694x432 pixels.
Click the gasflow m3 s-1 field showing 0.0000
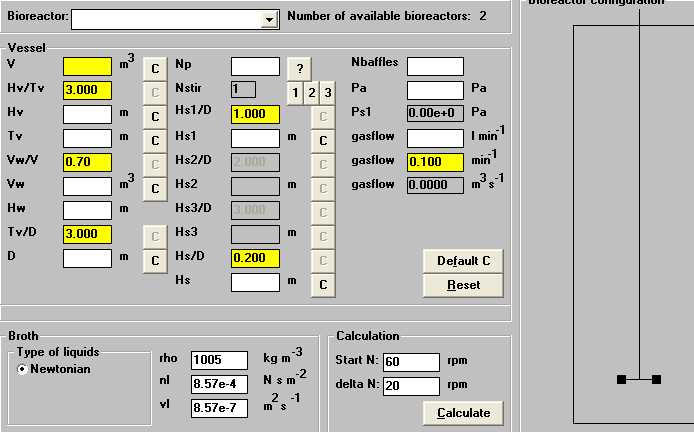436,185
